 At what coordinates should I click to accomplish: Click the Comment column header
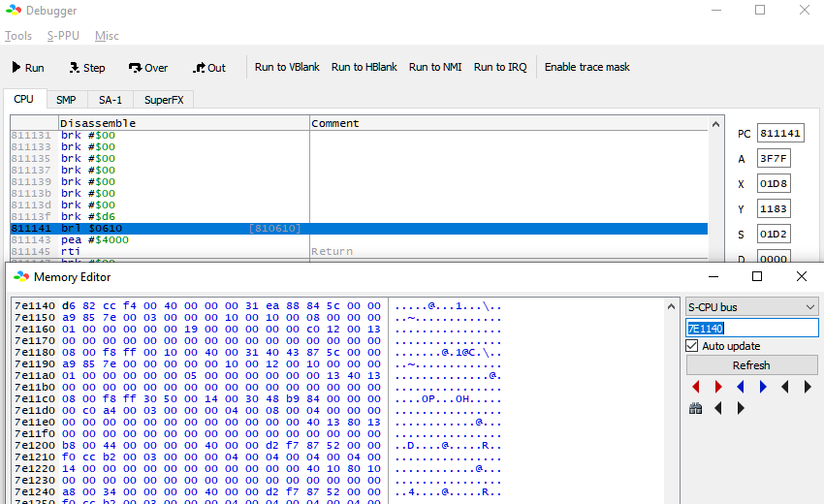(509, 123)
